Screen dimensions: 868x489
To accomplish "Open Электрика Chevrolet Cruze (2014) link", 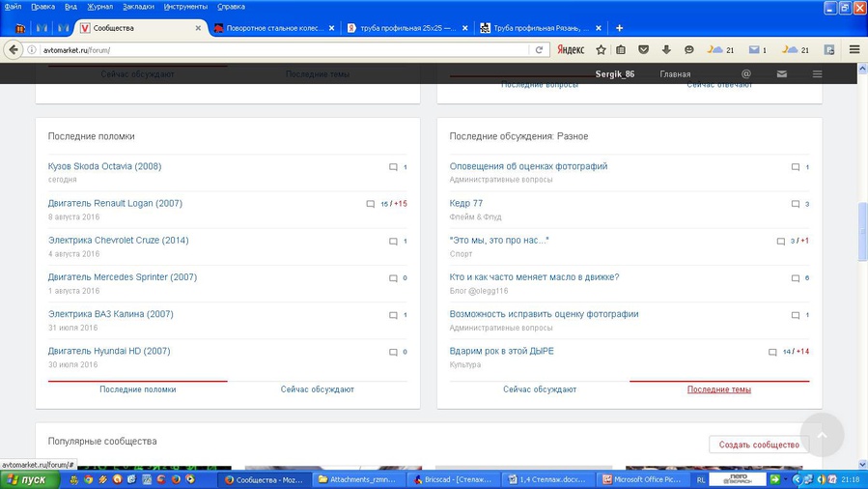I will (119, 241).
